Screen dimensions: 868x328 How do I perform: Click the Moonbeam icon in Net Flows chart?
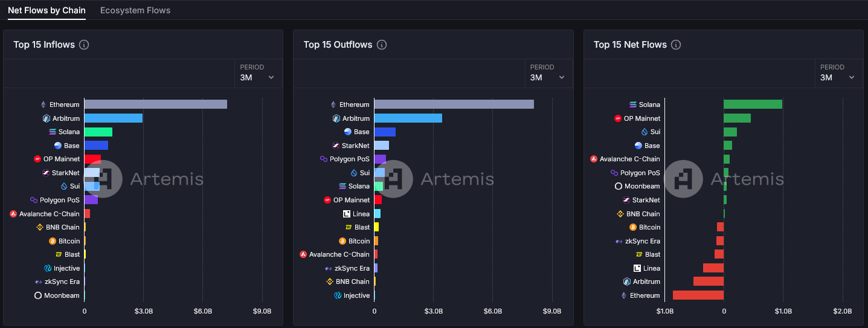[x=619, y=186]
